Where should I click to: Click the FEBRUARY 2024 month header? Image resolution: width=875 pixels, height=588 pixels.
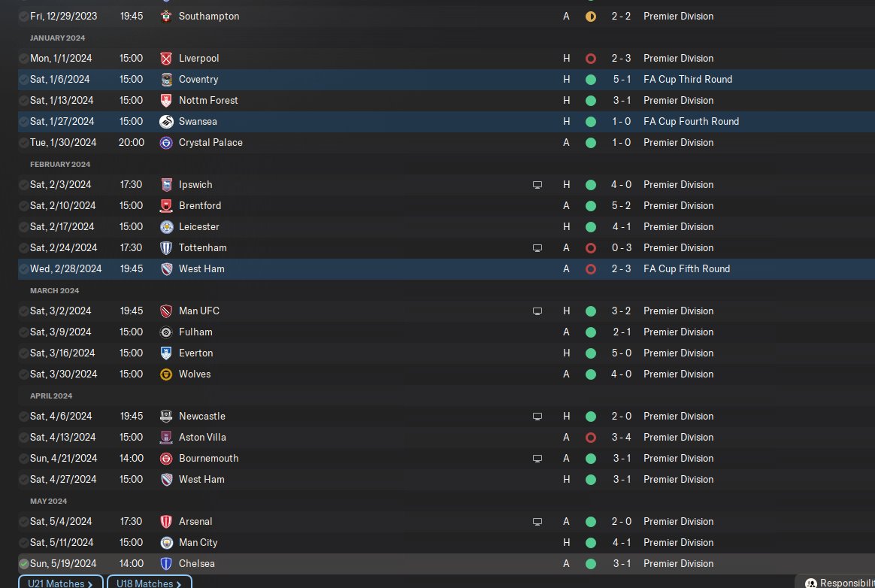tap(60, 164)
